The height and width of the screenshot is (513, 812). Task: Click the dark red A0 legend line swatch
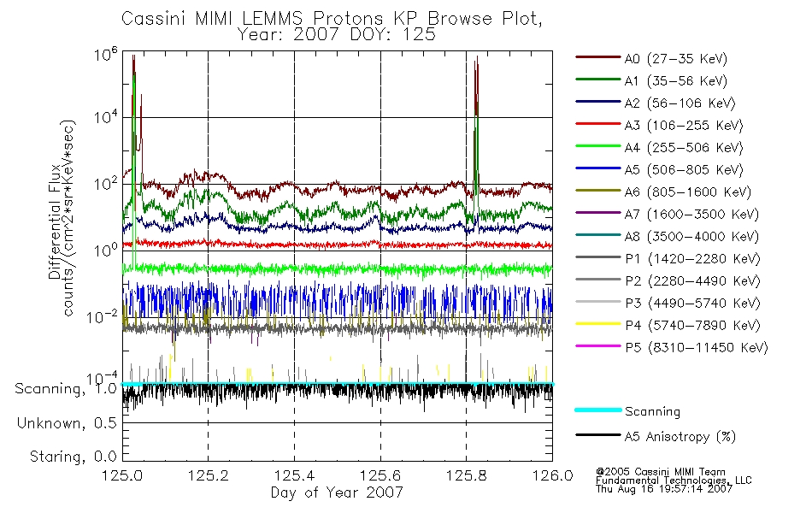pyautogui.click(x=597, y=57)
